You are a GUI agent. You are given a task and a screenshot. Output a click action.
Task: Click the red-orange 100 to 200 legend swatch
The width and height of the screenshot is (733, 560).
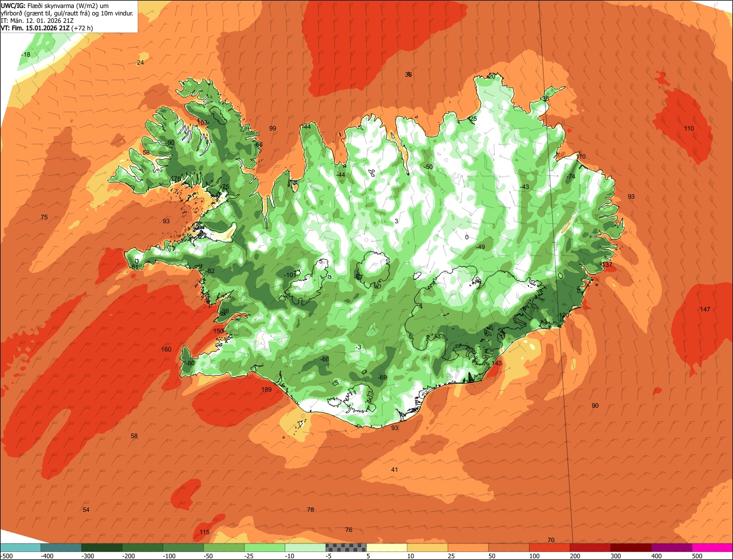pyautogui.click(x=549, y=547)
